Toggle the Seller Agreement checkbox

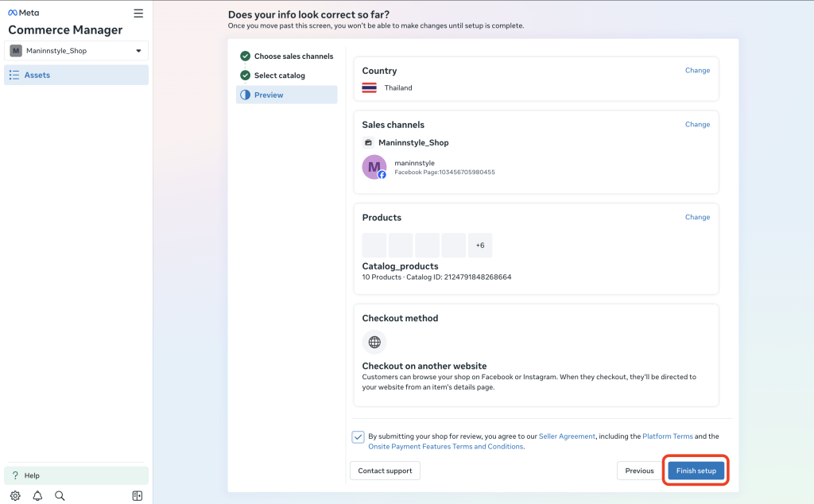359,436
